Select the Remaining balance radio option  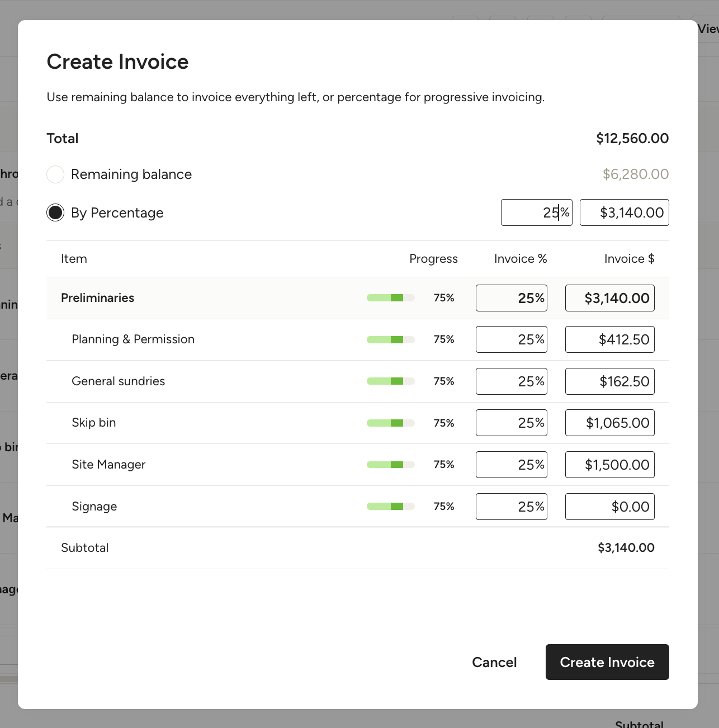pyautogui.click(x=55, y=174)
